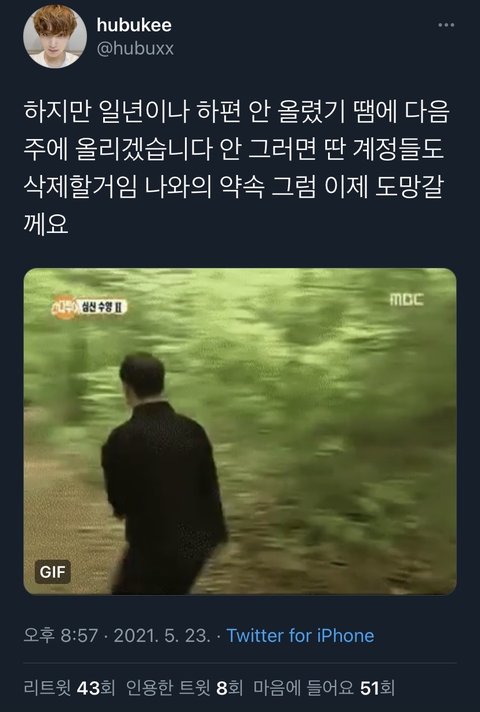
Task: Click the 43 retweet count number
Action: click(88, 688)
